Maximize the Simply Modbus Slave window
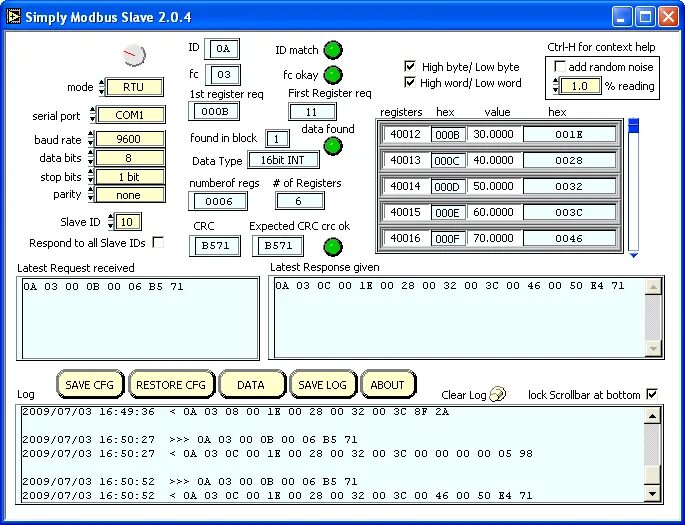 645,17
